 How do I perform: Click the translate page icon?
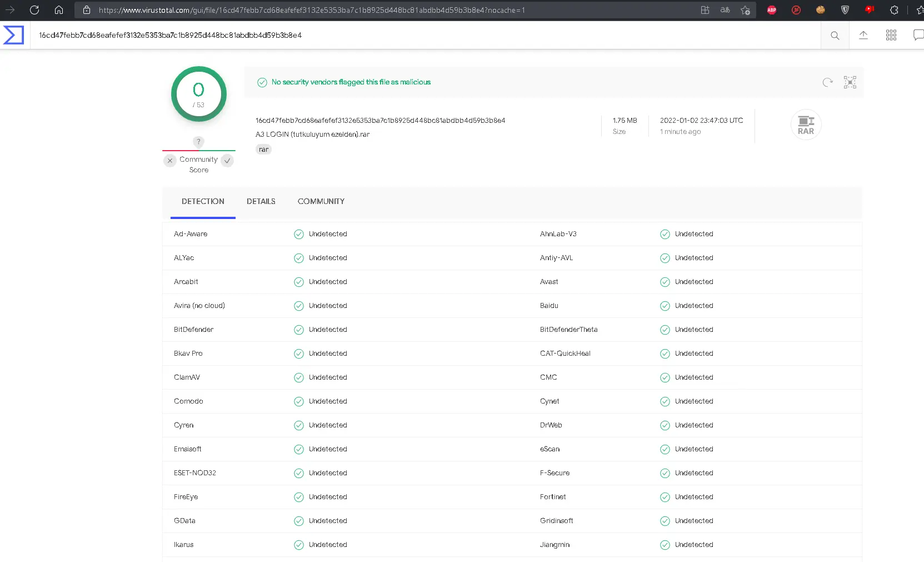point(725,10)
